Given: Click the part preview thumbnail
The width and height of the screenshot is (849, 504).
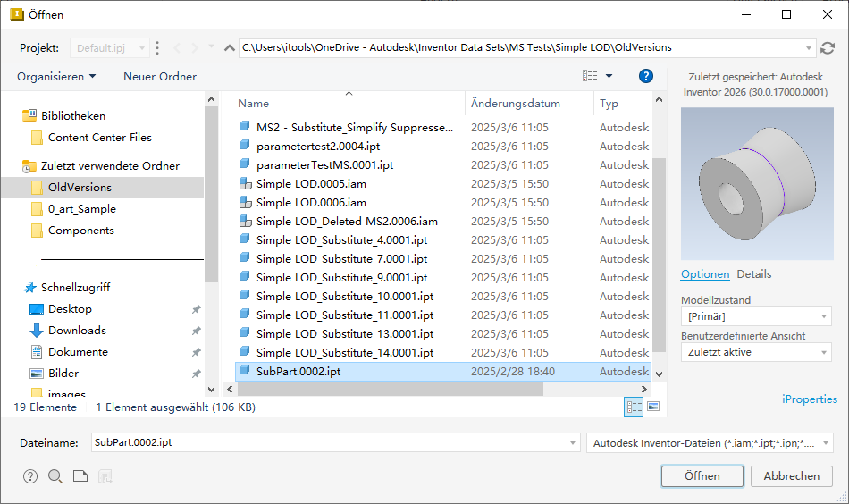Looking at the screenshot, I should tap(757, 184).
